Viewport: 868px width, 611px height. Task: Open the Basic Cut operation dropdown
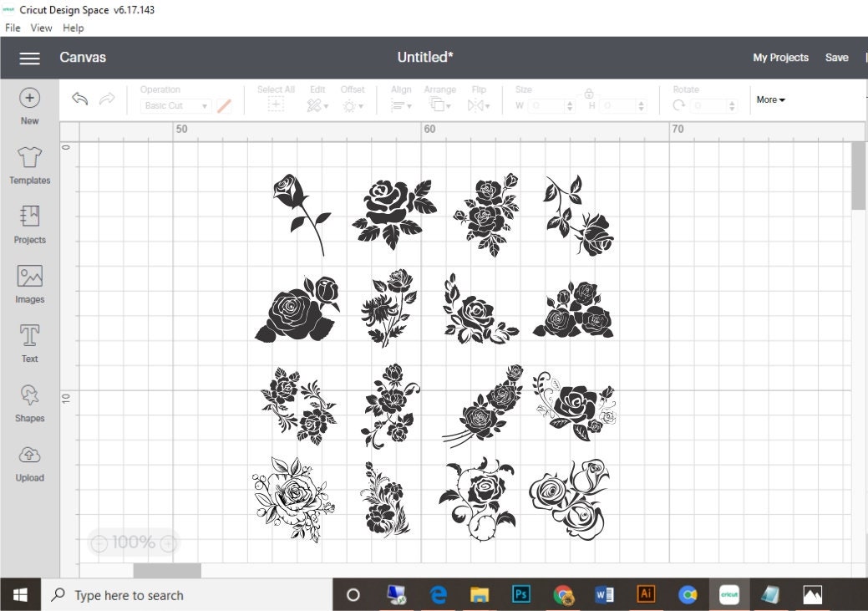tap(175, 106)
